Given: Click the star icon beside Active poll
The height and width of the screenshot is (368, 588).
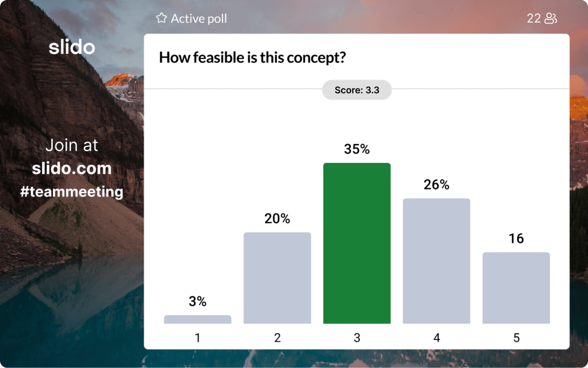Looking at the screenshot, I should coord(161,19).
